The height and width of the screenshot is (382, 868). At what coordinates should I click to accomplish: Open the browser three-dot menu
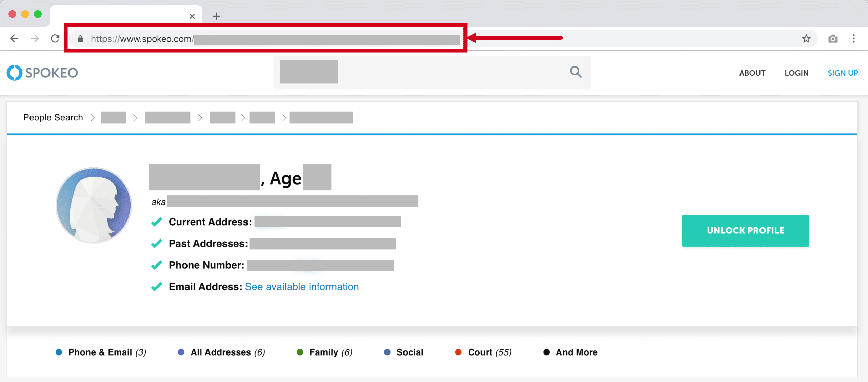coord(853,38)
